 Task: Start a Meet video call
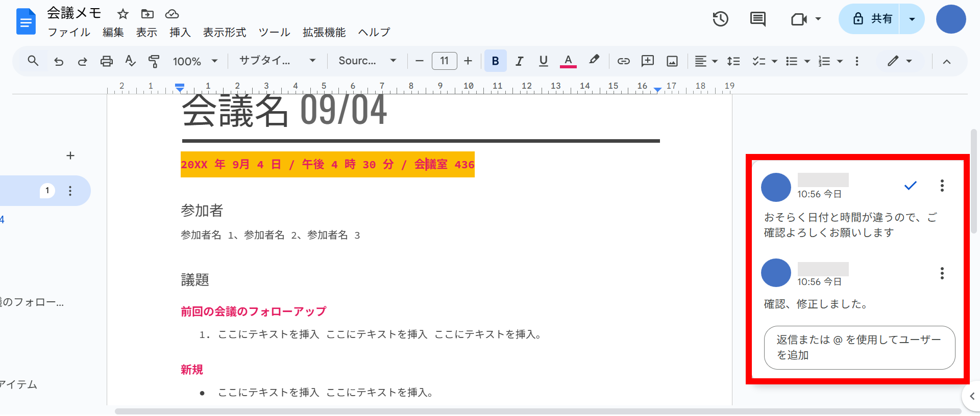799,19
